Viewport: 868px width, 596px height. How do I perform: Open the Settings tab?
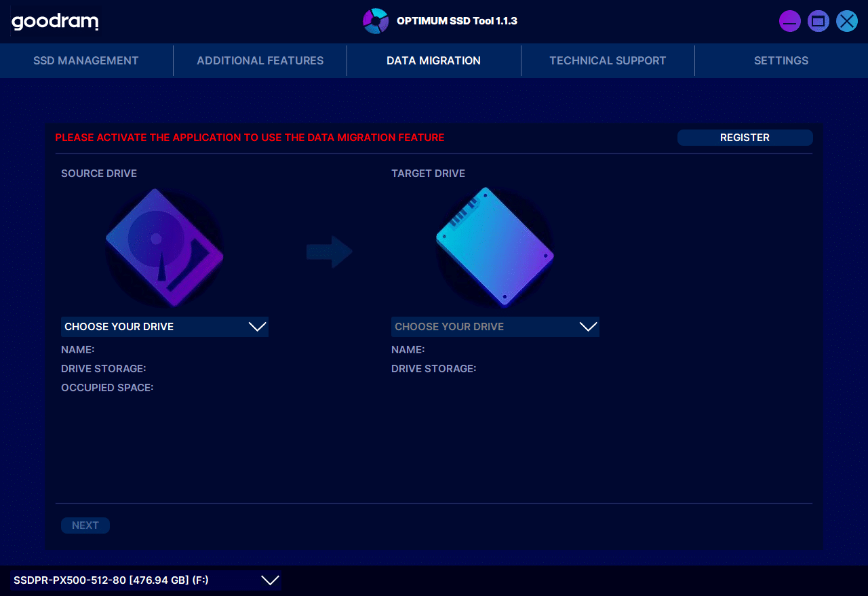pos(781,61)
